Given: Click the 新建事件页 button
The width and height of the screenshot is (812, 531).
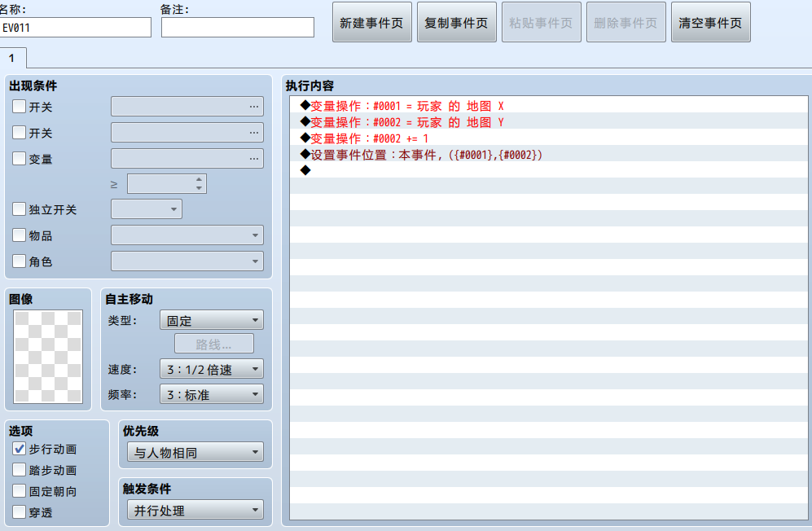Looking at the screenshot, I should [372, 22].
